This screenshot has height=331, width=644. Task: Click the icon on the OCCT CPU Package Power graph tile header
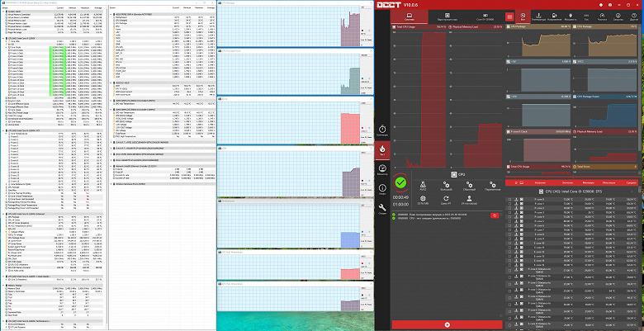point(575,97)
